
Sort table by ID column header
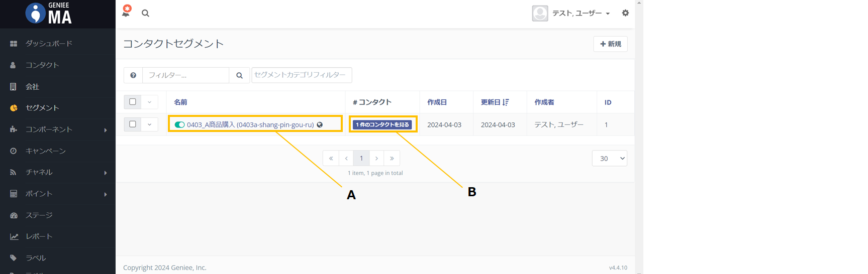tap(608, 102)
